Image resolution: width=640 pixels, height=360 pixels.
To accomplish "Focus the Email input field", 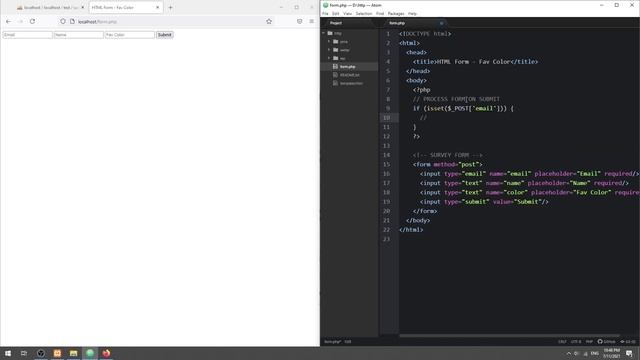I will coord(28,35).
